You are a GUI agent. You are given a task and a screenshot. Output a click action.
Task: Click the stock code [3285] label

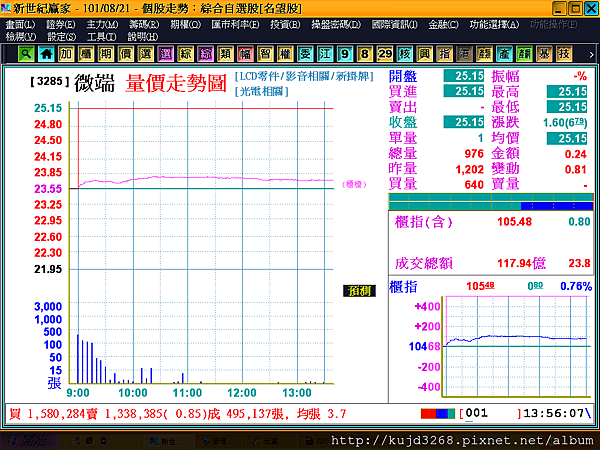[50, 81]
